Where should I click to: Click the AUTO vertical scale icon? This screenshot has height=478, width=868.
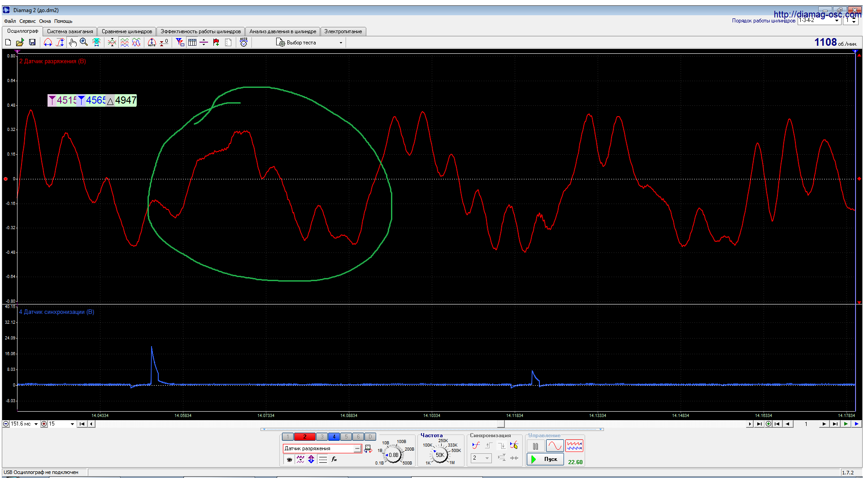coord(152,42)
